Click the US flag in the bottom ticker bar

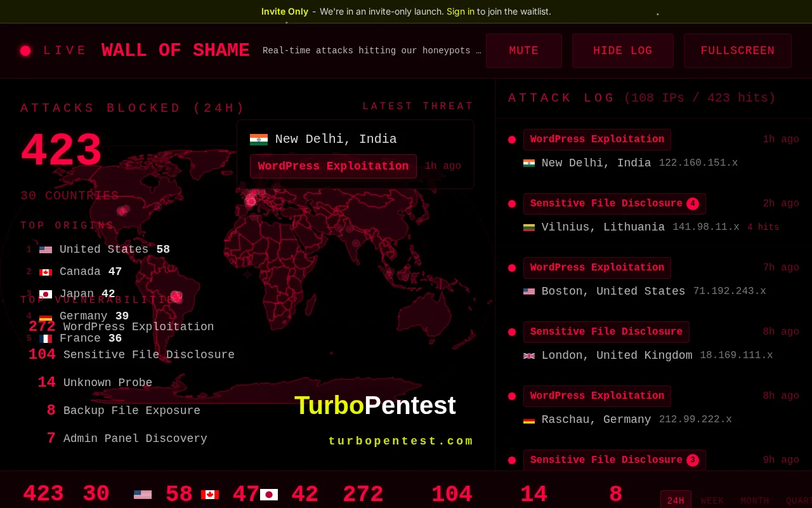[143, 495]
